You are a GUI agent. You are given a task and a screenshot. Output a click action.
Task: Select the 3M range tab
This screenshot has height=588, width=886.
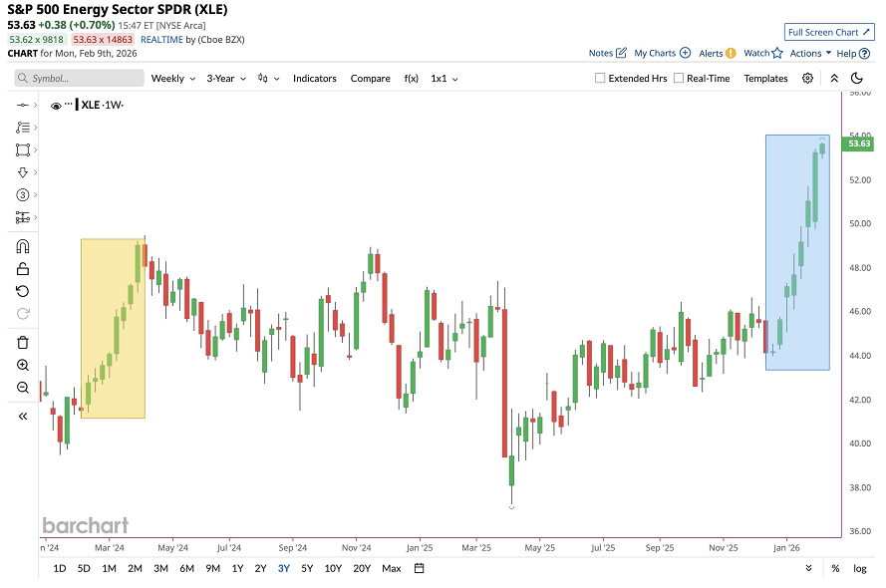tap(161, 568)
